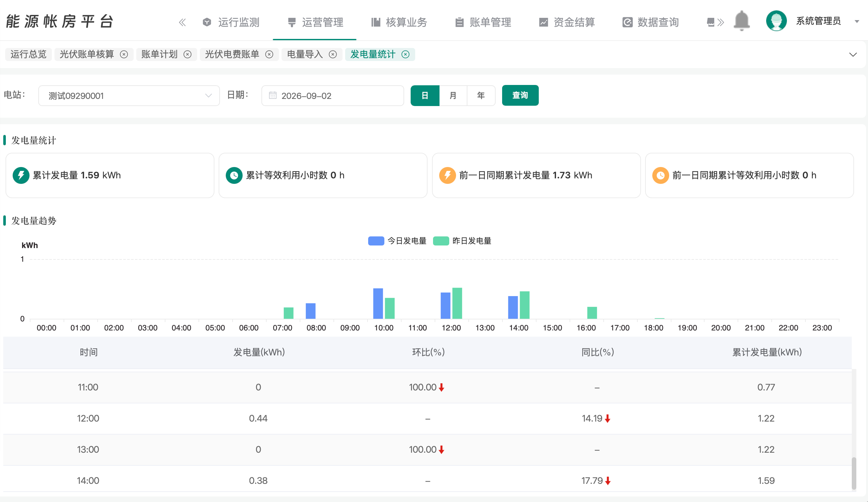This screenshot has height=502, width=868.
Task: Switch to the 账单计划 tab
Action: (x=159, y=54)
